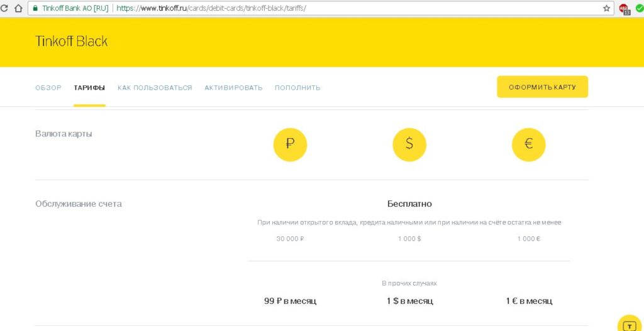Screen dimensions: 644x331
Task: Bookmark page with star icon
Action: click(606, 8)
